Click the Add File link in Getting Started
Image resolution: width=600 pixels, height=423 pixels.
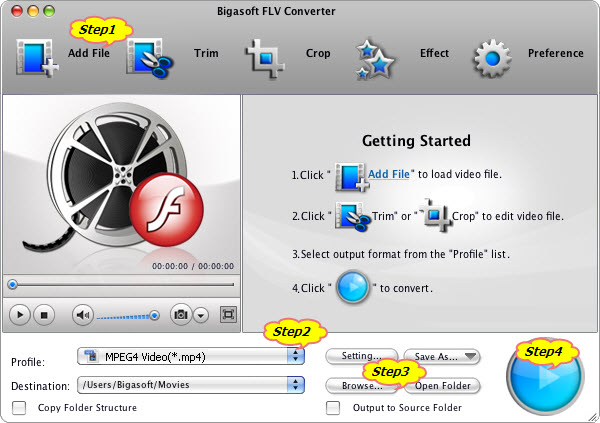point(389,174)
